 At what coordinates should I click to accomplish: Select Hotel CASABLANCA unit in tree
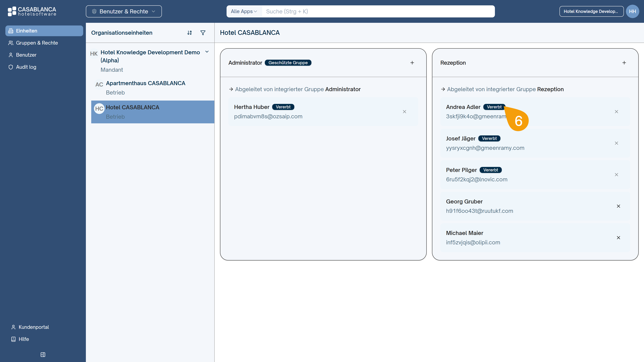pyautogui.click(x=153, y=112)
